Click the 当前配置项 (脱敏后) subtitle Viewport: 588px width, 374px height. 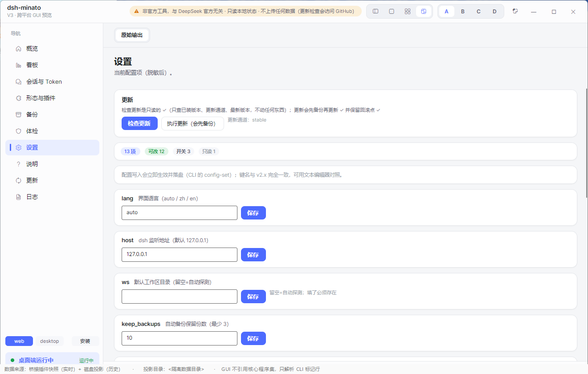point(143,73)
